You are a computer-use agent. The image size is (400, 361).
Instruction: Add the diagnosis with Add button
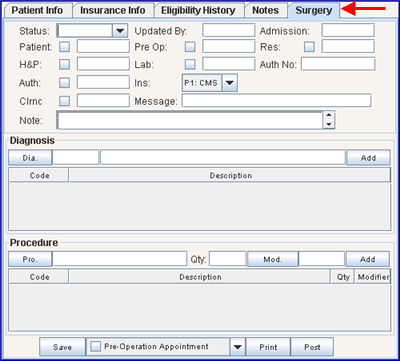click(368, 158)
